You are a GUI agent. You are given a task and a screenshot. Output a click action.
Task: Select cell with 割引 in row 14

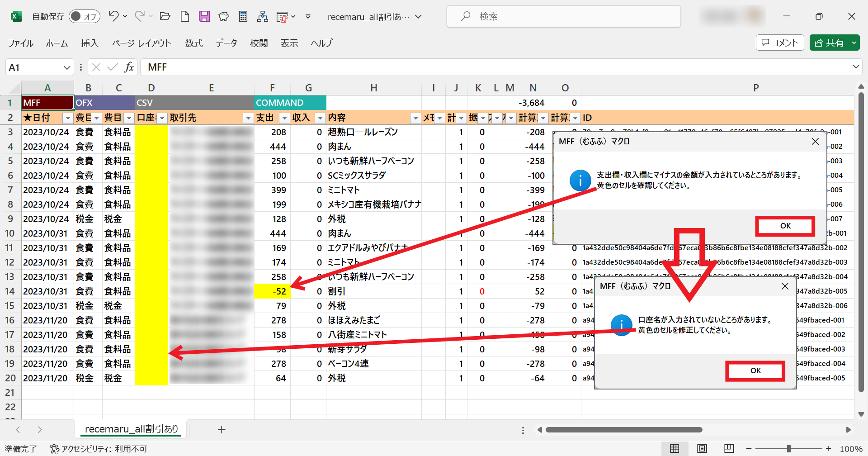373,291
